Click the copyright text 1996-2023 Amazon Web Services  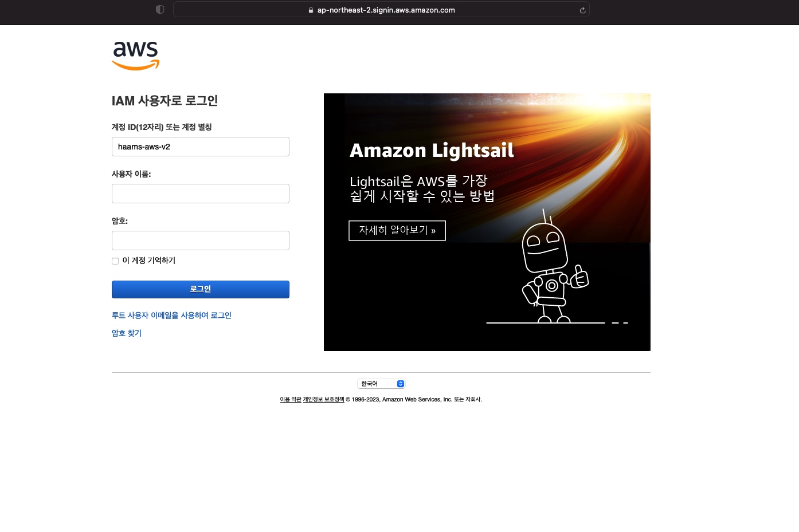click(414, 400)
